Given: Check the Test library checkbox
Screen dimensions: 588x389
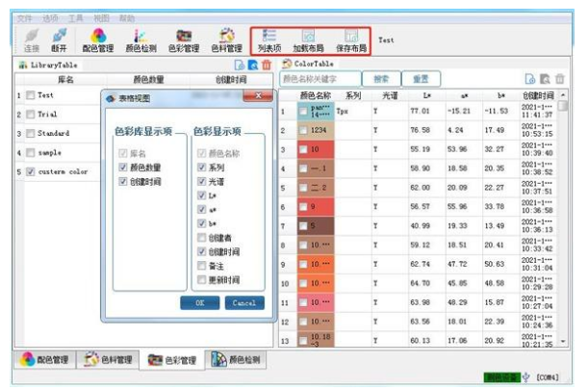Looking at the screenshot, I should tap(31, 95).
